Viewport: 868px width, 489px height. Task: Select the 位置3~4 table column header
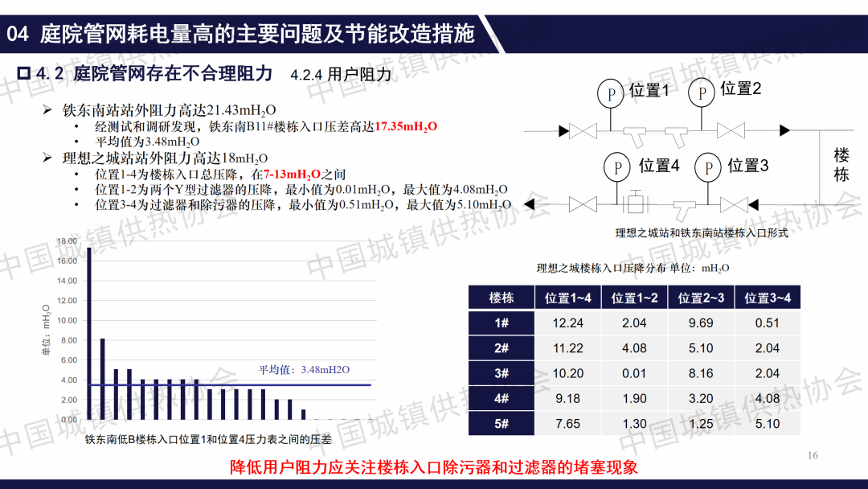767,298
